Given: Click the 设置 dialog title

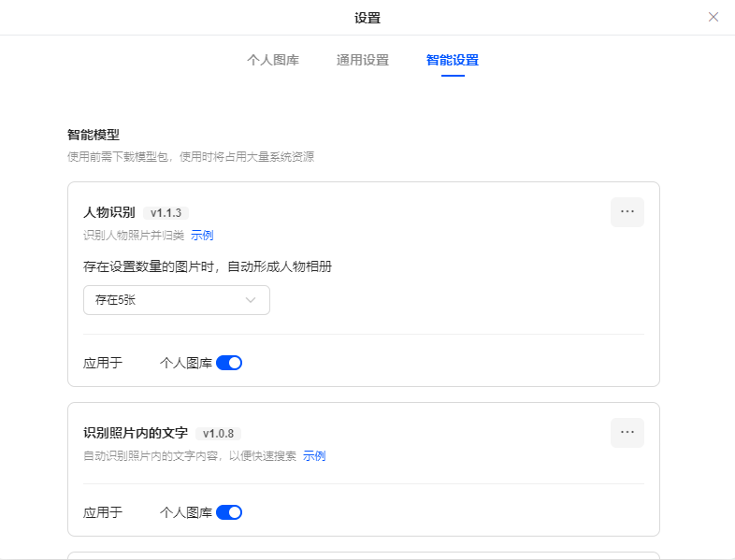Looking at the screenshot, I should coord(367,19).
